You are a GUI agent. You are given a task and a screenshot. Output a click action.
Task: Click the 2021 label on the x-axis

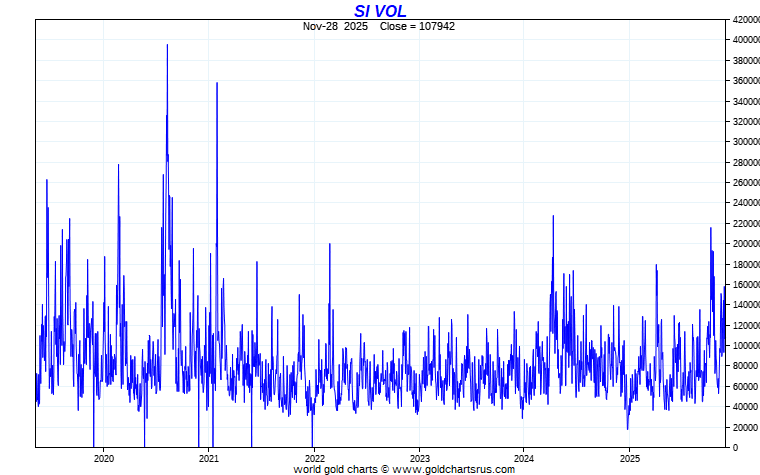209,458
